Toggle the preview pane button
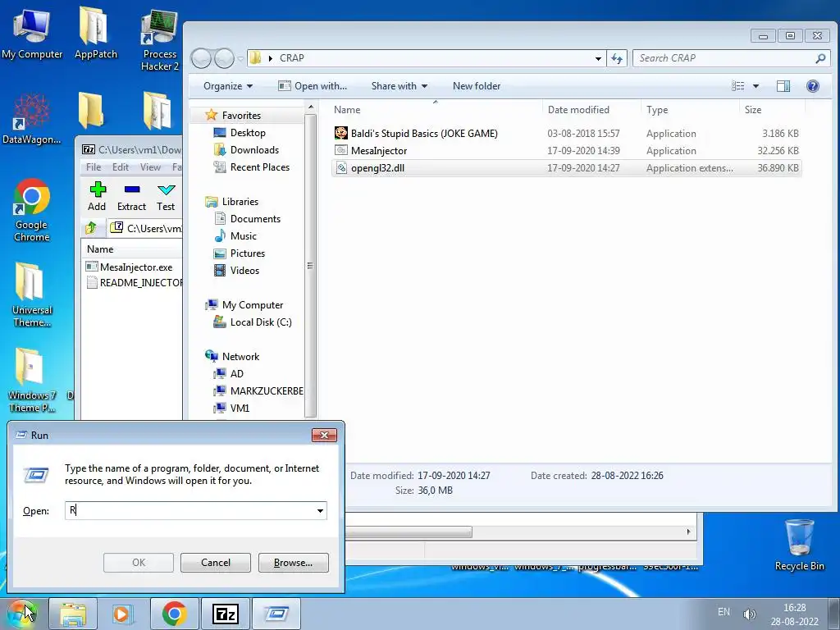840x630 pixels. [783, 85]
